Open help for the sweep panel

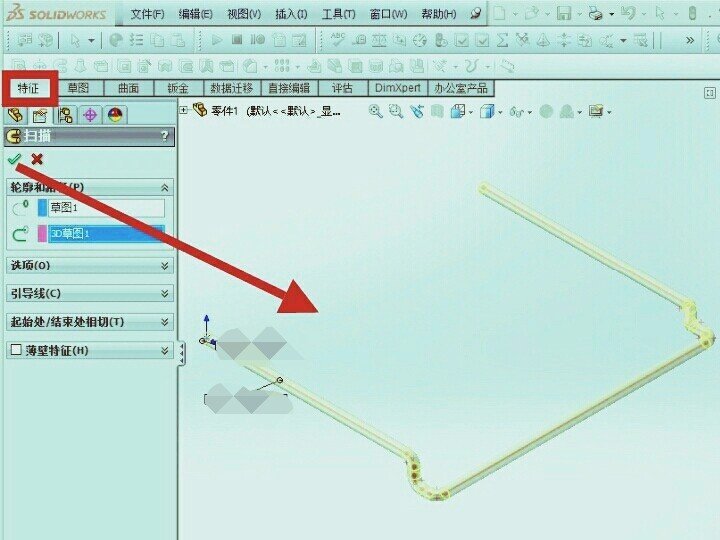click(164, 135)
